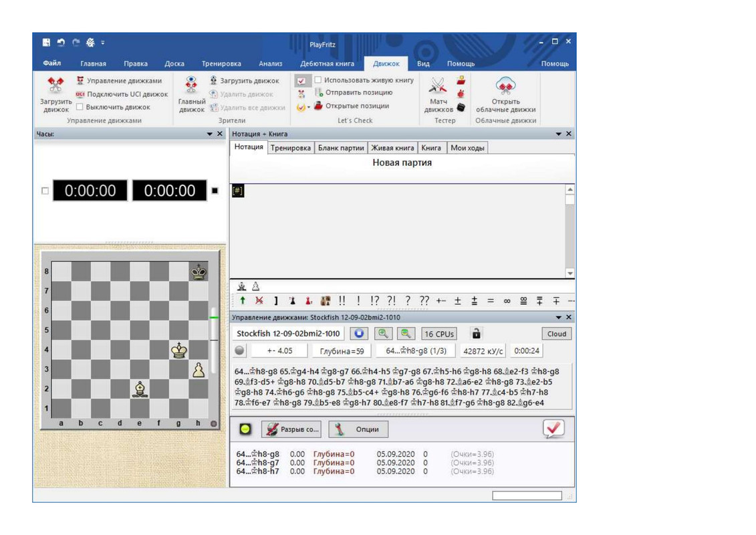The height and width of the screenshot is (535, 756).
Task: Add the '?!' dubious move annotation
Action: pos(391,300)
